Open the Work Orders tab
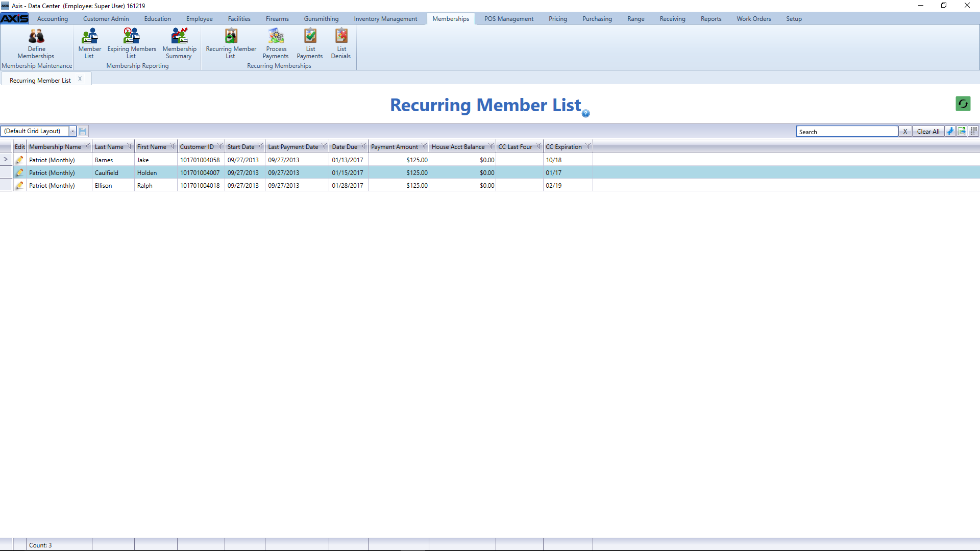 (753, 19)
